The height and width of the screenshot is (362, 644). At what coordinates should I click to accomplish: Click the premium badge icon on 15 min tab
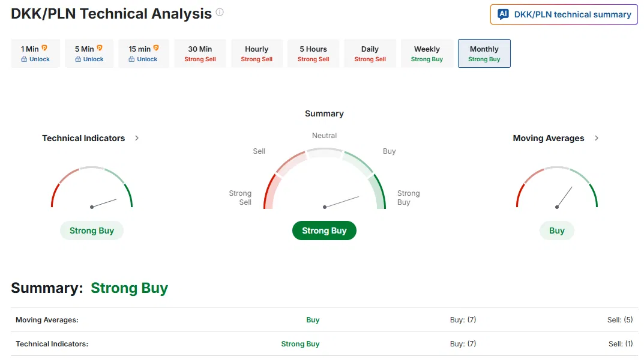click(x=156, y=48)
